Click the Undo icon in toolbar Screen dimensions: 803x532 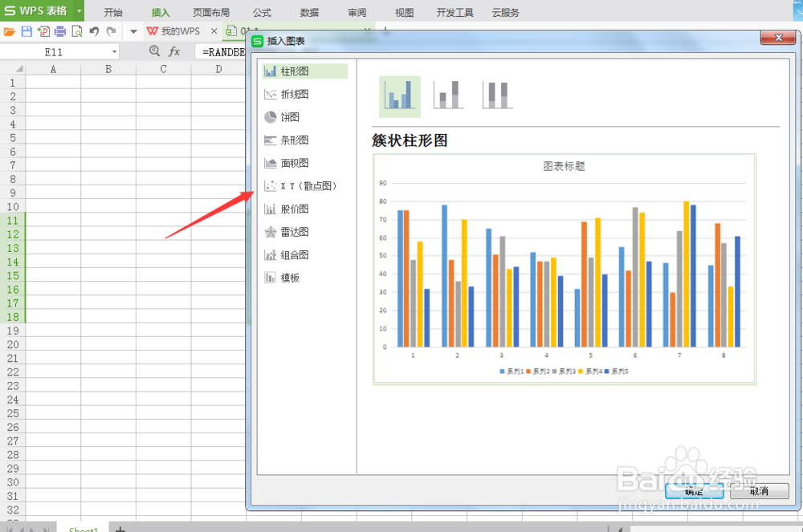pos(94,30)
